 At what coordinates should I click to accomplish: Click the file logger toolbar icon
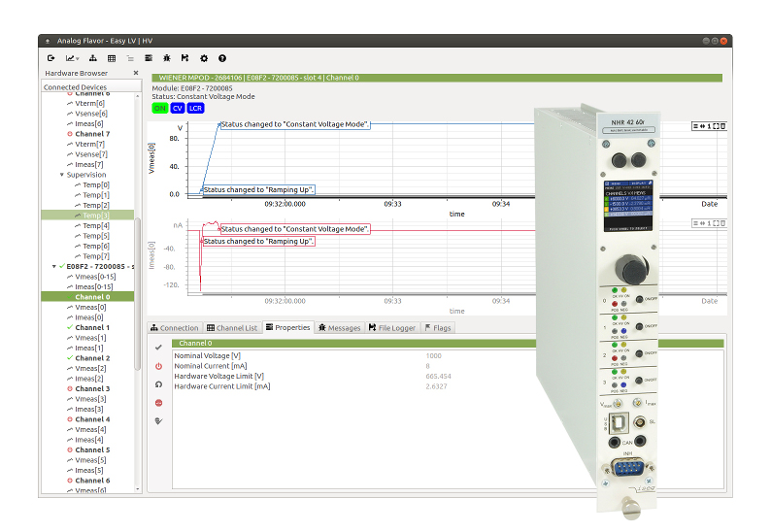tap(184, 58)
